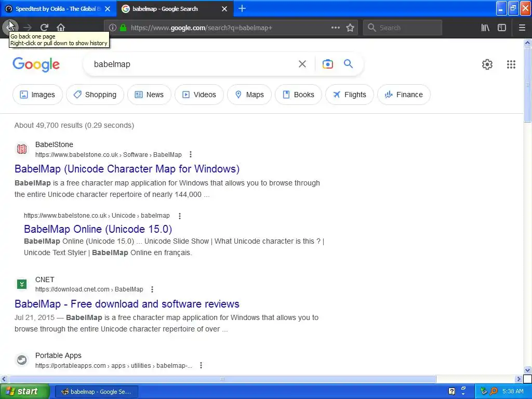Click the portableapps.com utilities URL
The width and height of the screenshot is (532, 399).
pos(114,365)
